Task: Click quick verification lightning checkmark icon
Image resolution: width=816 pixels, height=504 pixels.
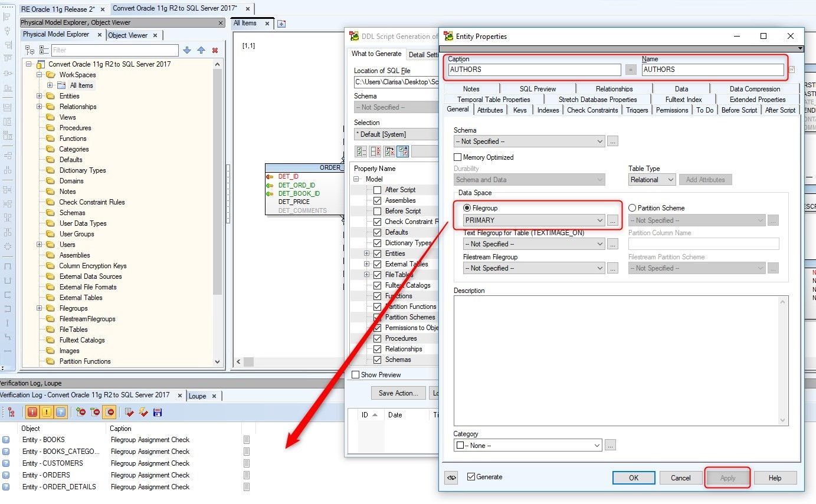Action: [143, 412]
